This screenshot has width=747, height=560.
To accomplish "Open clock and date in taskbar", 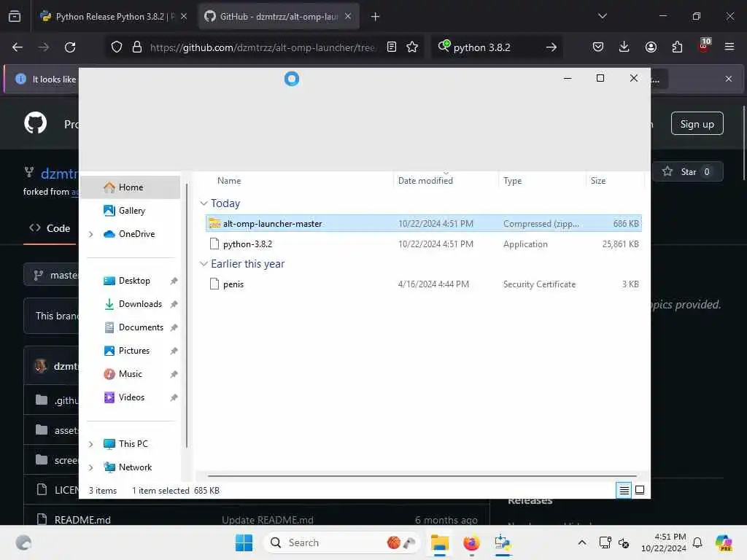I will click(x=664, y=542).
